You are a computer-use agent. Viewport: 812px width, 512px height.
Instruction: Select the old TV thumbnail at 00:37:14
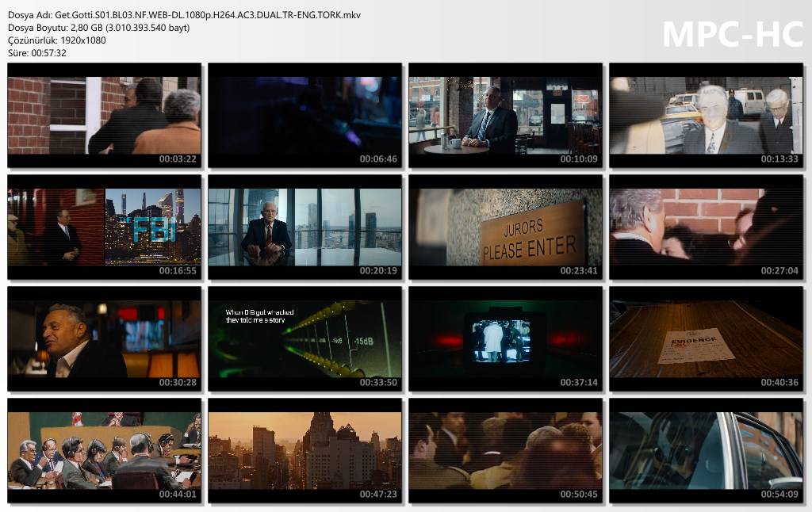[505, 339]
